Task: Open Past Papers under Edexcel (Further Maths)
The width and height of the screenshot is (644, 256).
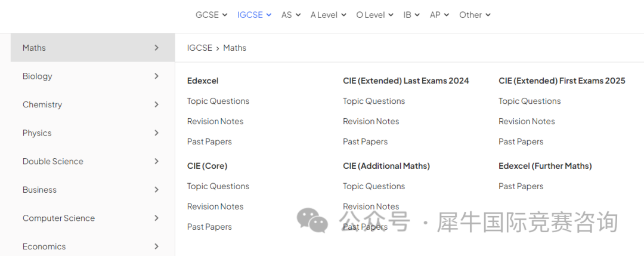Action: click(x=521, y=186)
